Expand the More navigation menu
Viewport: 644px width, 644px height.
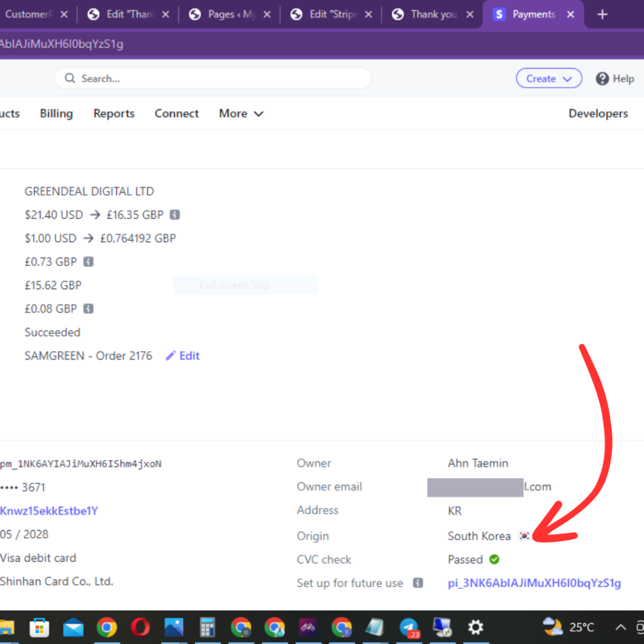(241, 113)
